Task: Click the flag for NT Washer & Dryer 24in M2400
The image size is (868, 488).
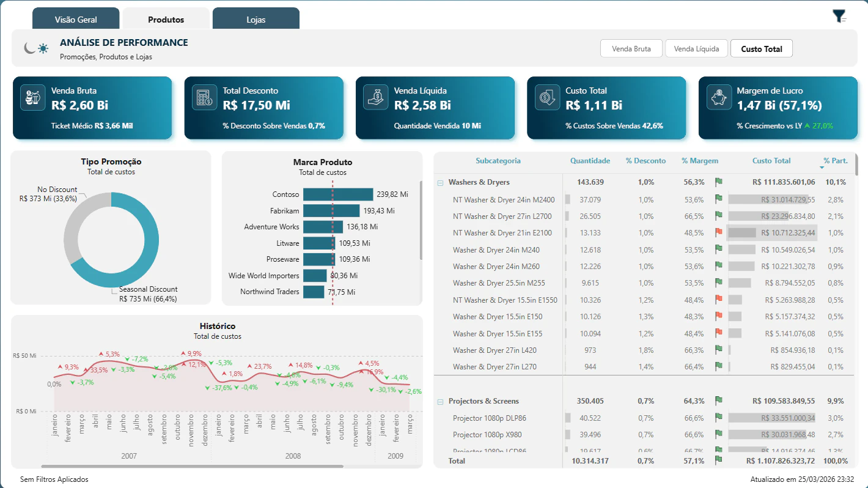Action: click(x=719, y=199)
